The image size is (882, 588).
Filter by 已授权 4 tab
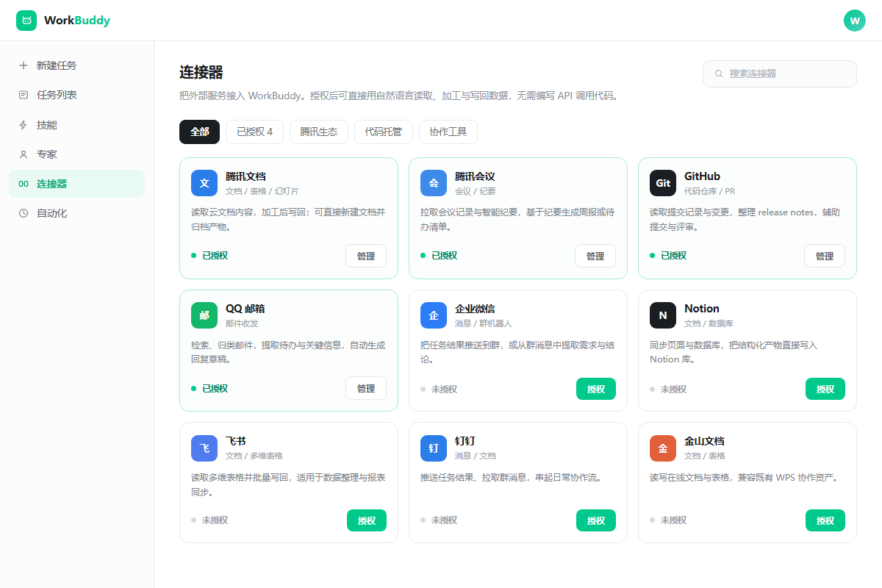coord(254,132)
